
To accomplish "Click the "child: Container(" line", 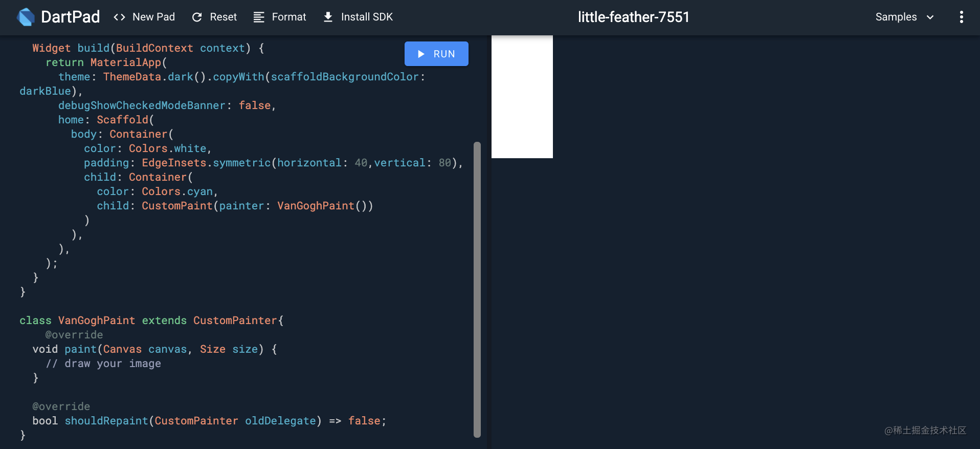I will click(138, 177).
